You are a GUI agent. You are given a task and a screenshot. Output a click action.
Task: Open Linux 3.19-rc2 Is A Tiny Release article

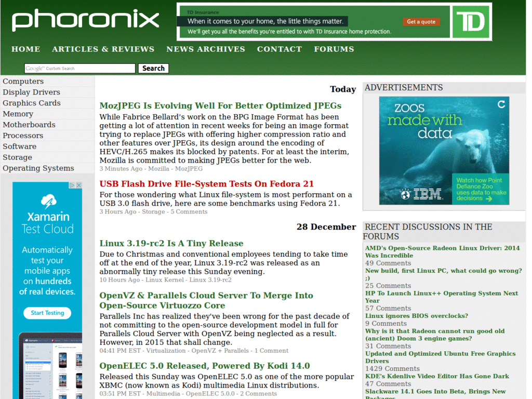click(171, 244)
